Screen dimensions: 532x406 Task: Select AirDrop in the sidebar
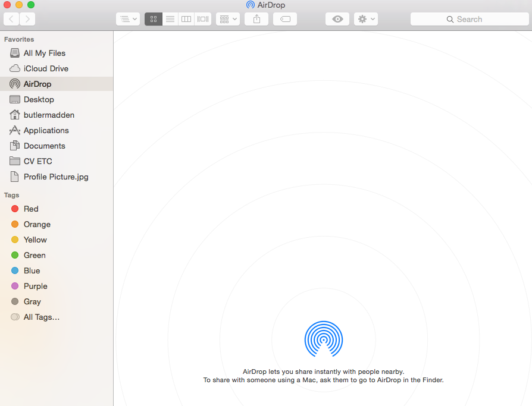[x=57, y=84]
